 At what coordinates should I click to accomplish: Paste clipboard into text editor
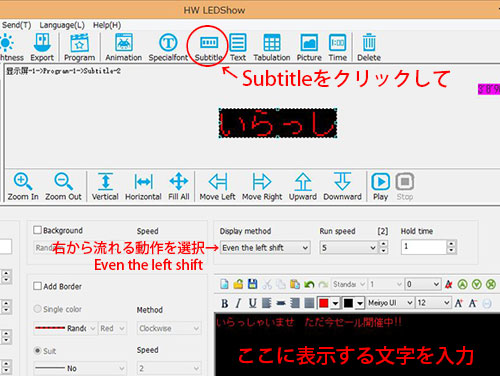pyautogui.click(x=295, y=284)
